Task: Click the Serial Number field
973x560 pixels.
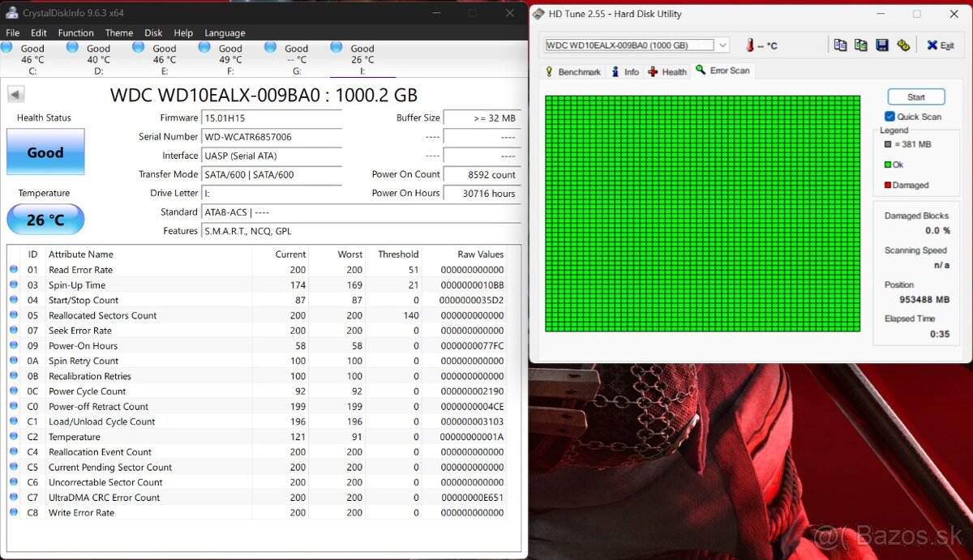Action: click(272, 137)
